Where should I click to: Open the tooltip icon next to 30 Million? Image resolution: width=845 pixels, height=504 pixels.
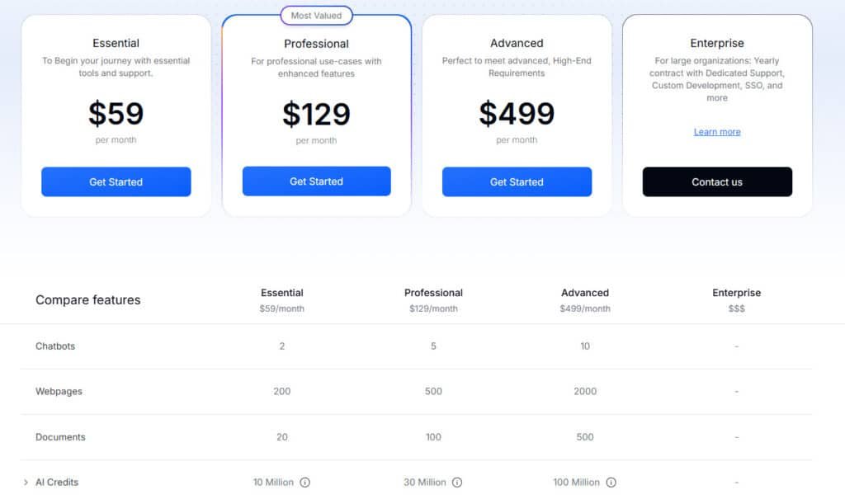pos(458,483)
